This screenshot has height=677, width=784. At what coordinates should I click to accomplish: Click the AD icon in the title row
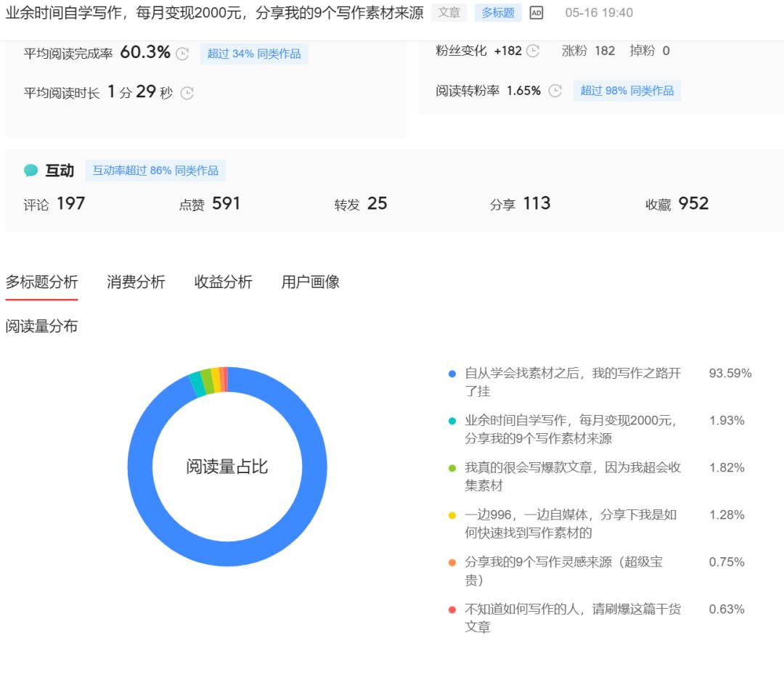coord(537,12)
